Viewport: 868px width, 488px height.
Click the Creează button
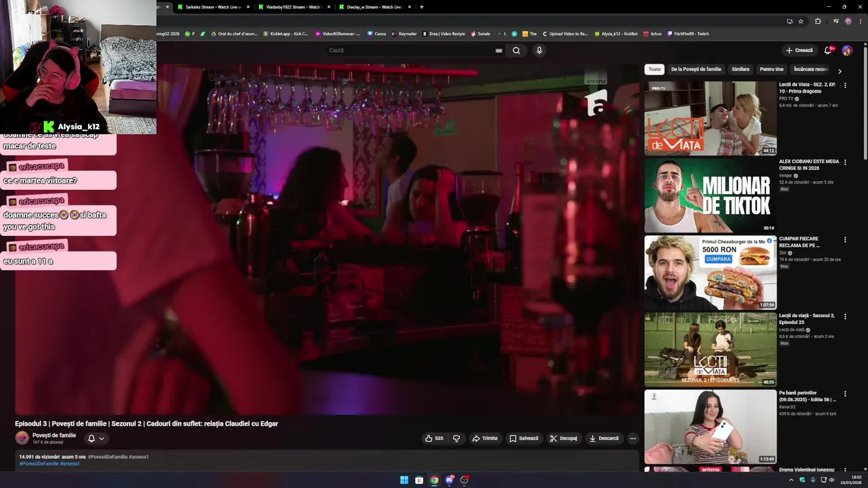[x=800, y=50]
